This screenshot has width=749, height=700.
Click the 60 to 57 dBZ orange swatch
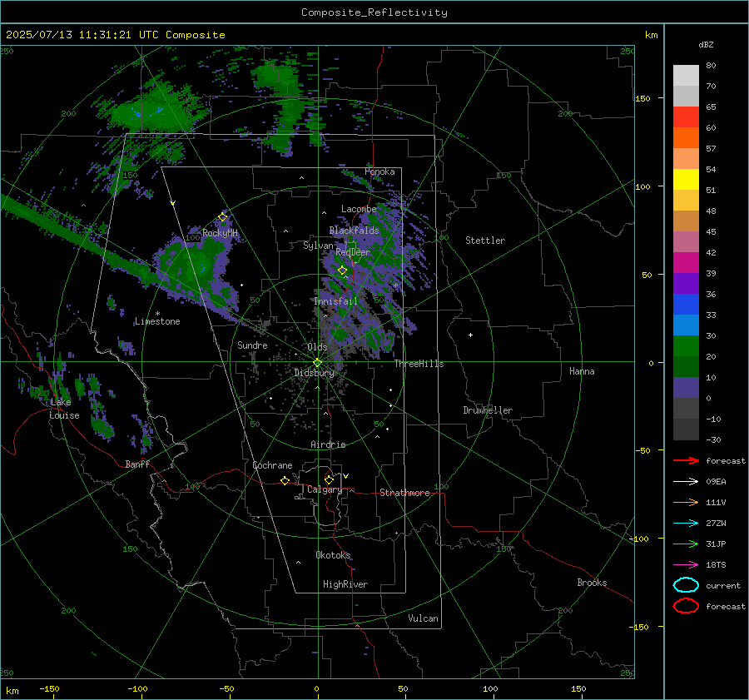(x=686, y=138)
